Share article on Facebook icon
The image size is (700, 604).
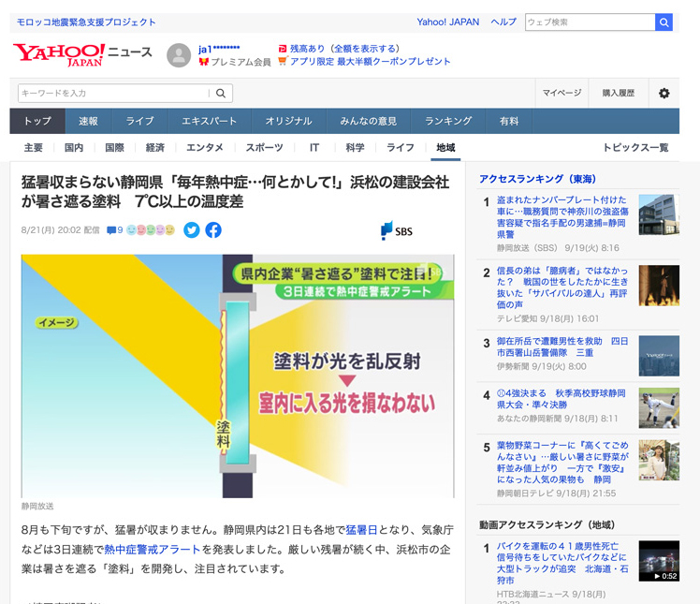(213, 230)
